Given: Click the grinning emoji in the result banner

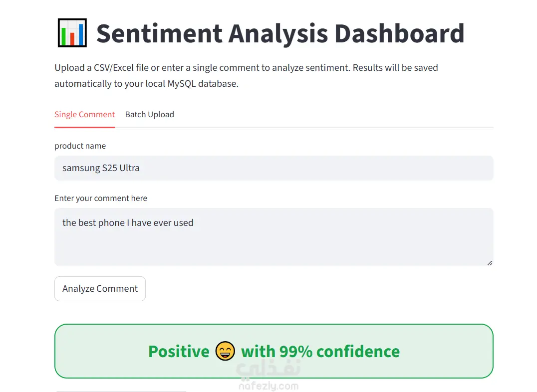Looking at the screenshot, I should [x=225, y=351].
